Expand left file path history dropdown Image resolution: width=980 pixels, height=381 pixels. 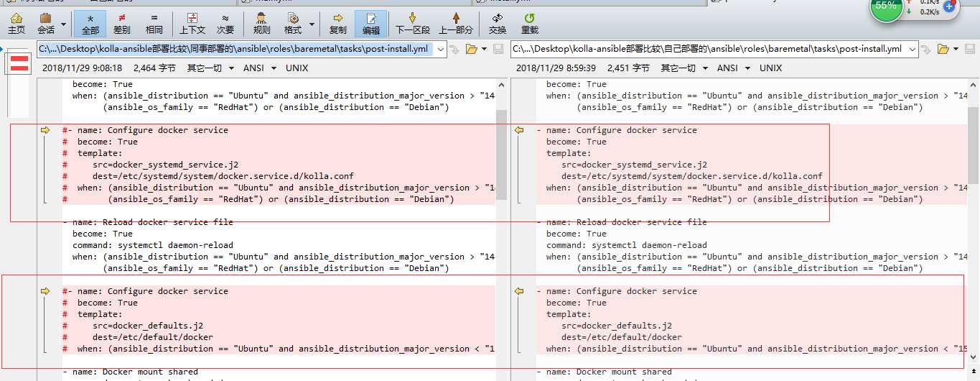point(441,49)
